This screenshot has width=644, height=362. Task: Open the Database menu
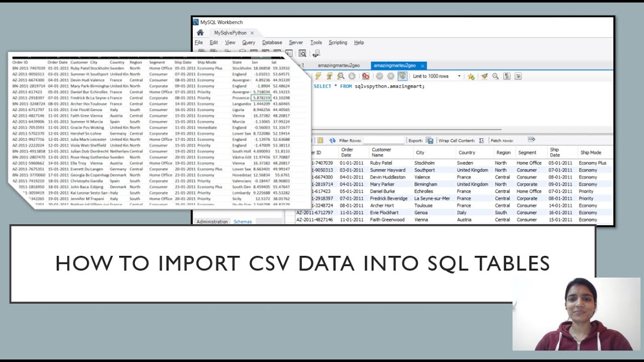pyautogui.click(x=272, y=43)
